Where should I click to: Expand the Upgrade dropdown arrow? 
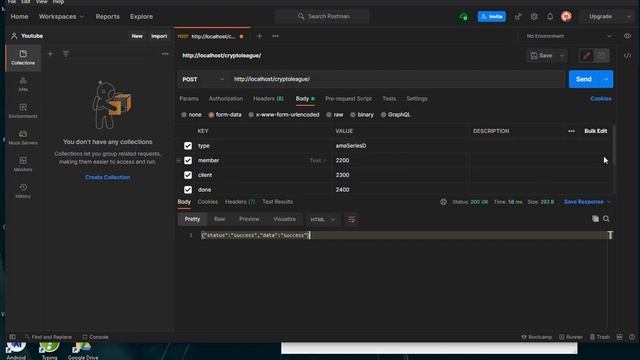[x=629, y=16]
